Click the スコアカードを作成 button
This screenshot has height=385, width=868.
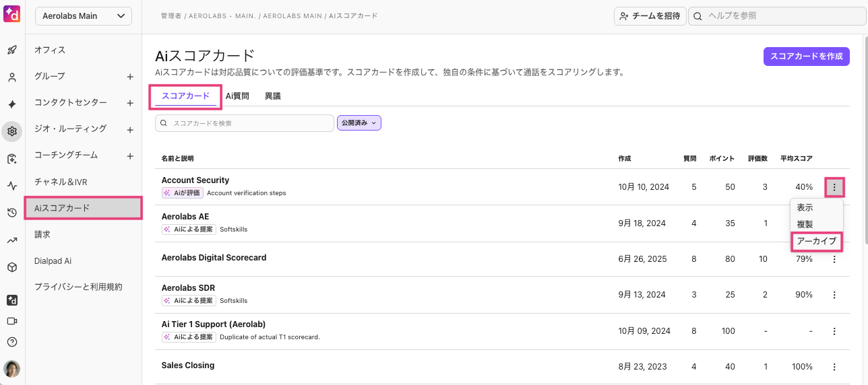click(806, 57)
